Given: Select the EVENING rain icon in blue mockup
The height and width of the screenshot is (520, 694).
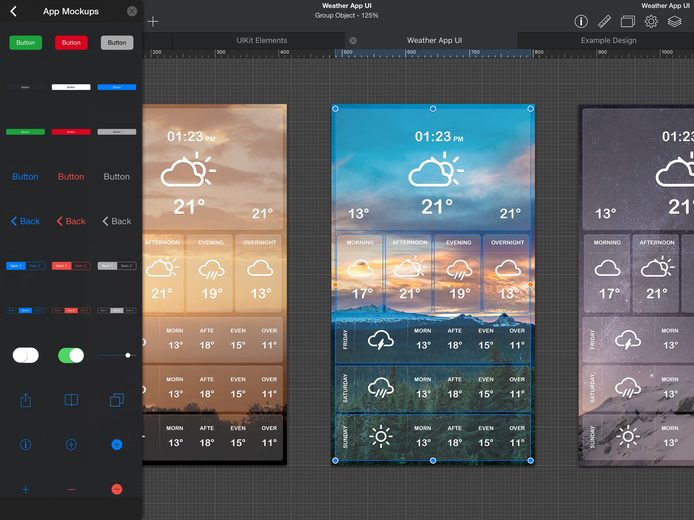Looking at the screenshot, I should pyautogui.click(x=459, y=269).
